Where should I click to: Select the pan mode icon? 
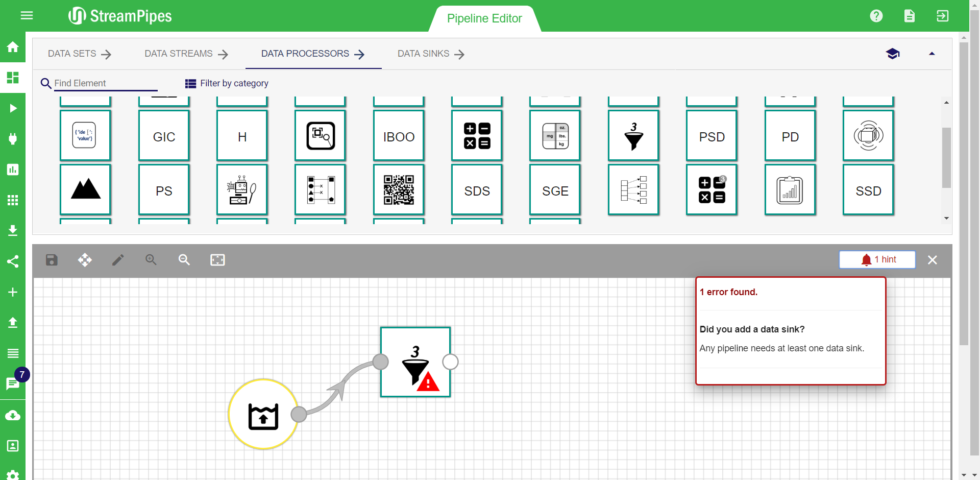(x=85, y=260)
